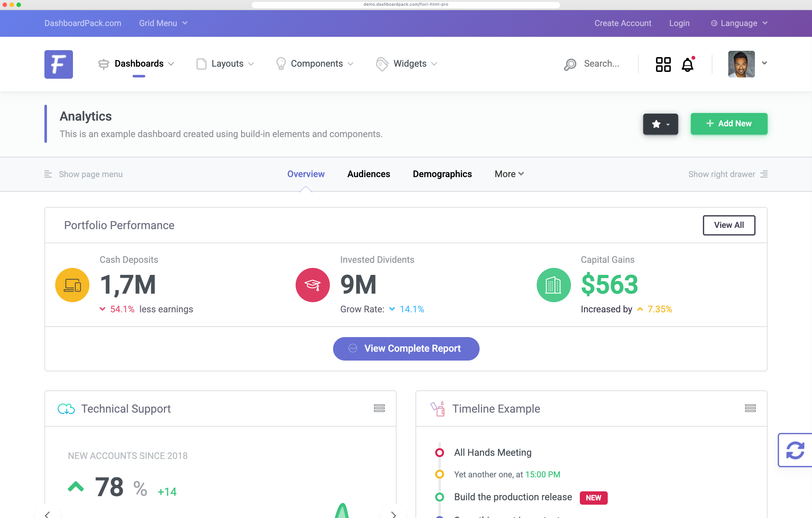The image size is (812, 518).
Task: Open the Language dropdown
Action: (x=739, y=23)
